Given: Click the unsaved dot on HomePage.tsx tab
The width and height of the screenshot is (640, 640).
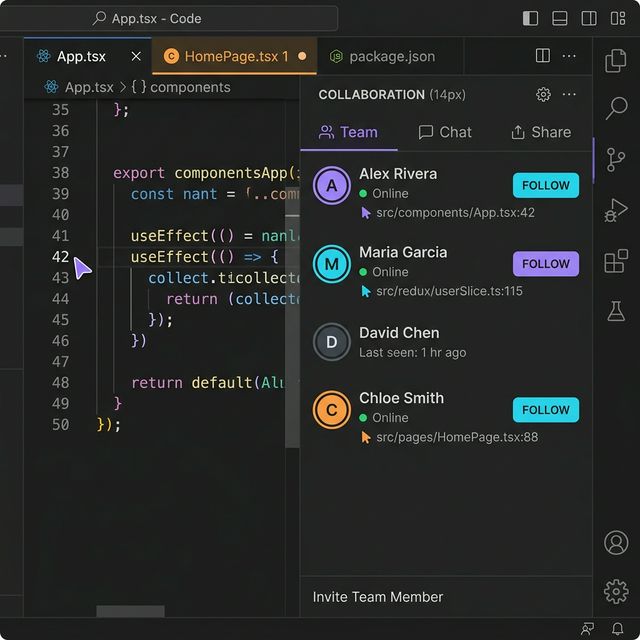Looking at the screenshot, I should pyautogui.click(x=302, y=56).
